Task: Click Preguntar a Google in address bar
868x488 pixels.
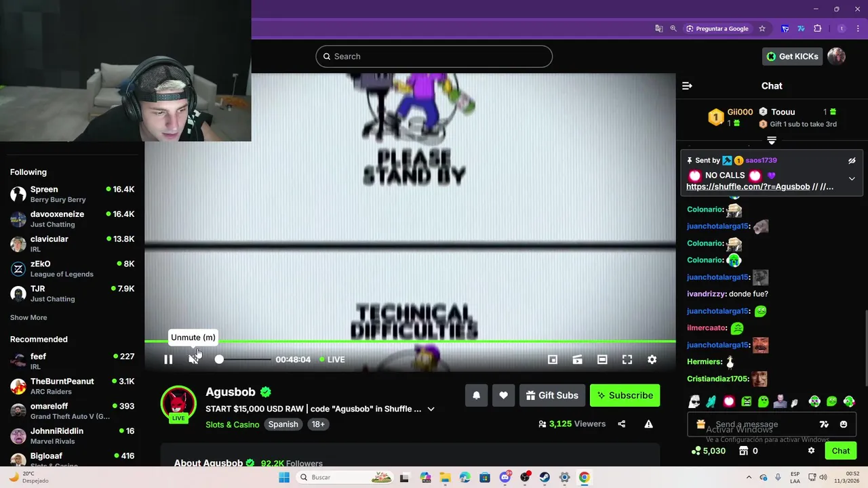Action: point(717,28)
